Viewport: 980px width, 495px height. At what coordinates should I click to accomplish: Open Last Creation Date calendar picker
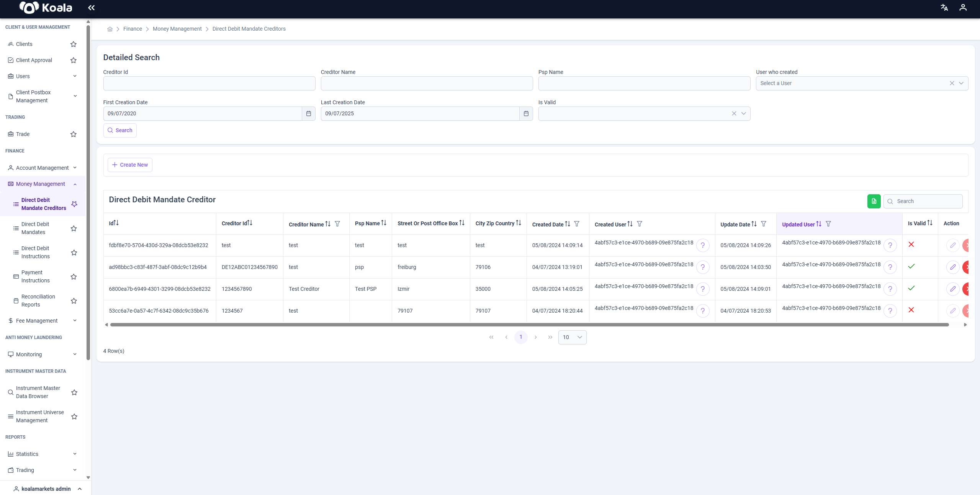pos(526,113)
